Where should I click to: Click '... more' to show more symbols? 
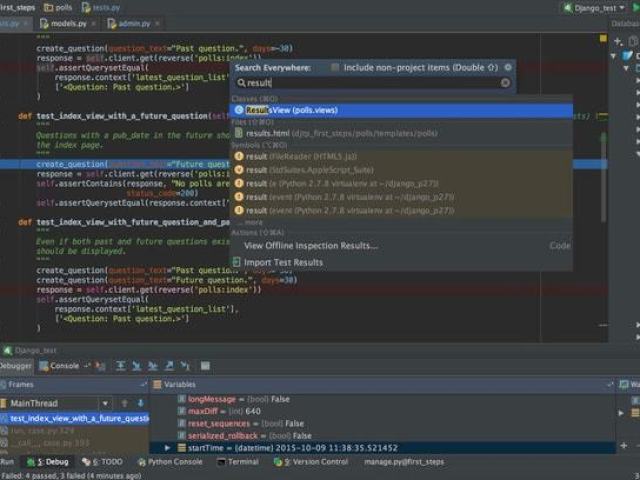click(x=250, y=222)
